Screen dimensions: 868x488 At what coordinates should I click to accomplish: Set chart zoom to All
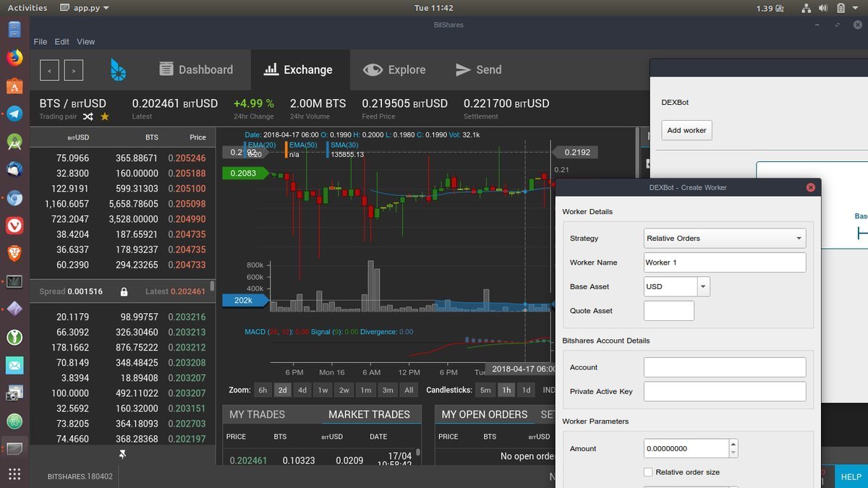(409, 390)
